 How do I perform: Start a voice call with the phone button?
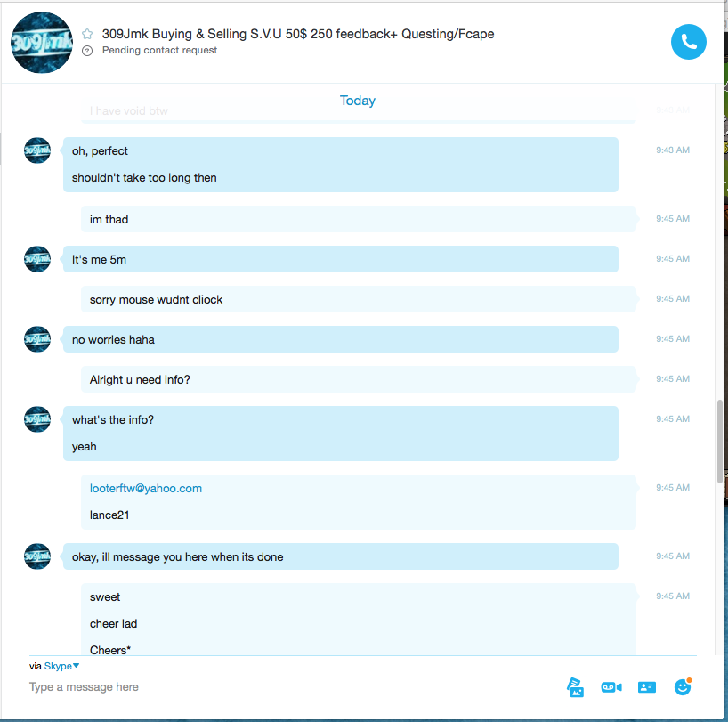tap(689, 42)
